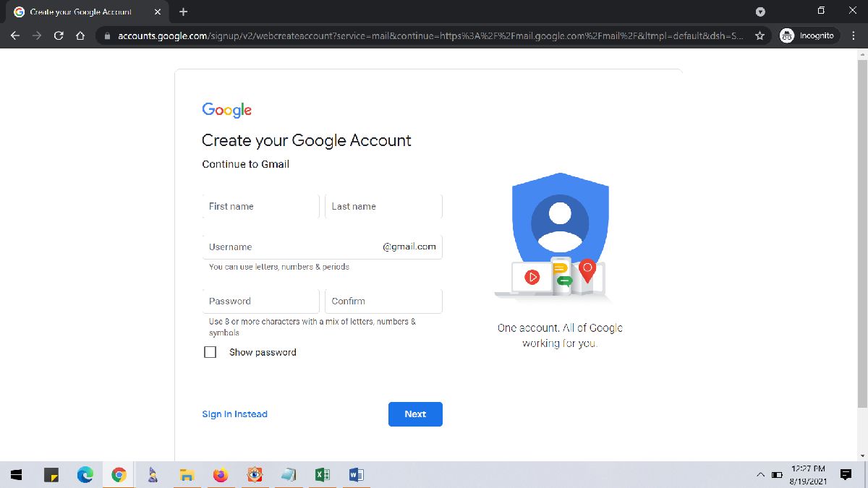The height and width of the screenshot is (488, 868).
Task: Click the site lock icon in address bar
Action: (106, 35)
